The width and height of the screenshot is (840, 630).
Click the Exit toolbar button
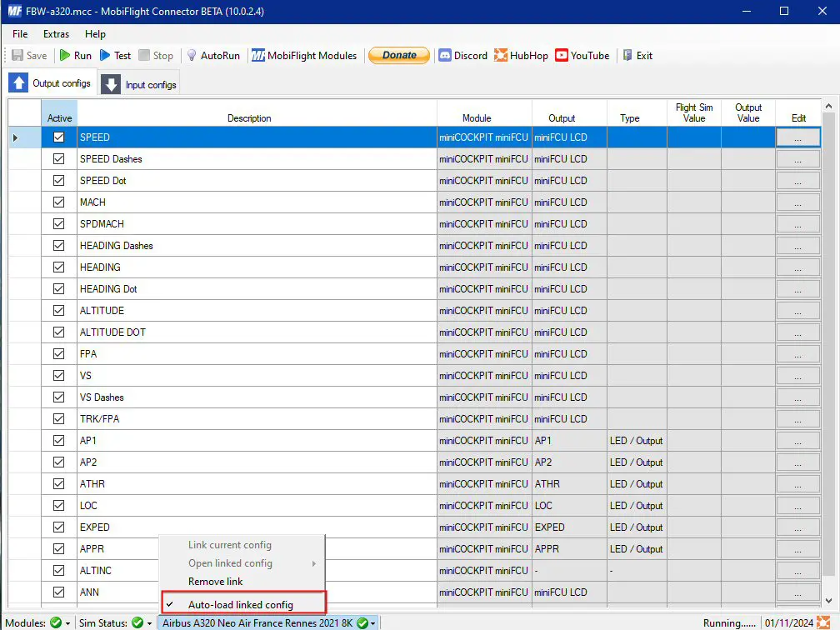coord(637,55)
